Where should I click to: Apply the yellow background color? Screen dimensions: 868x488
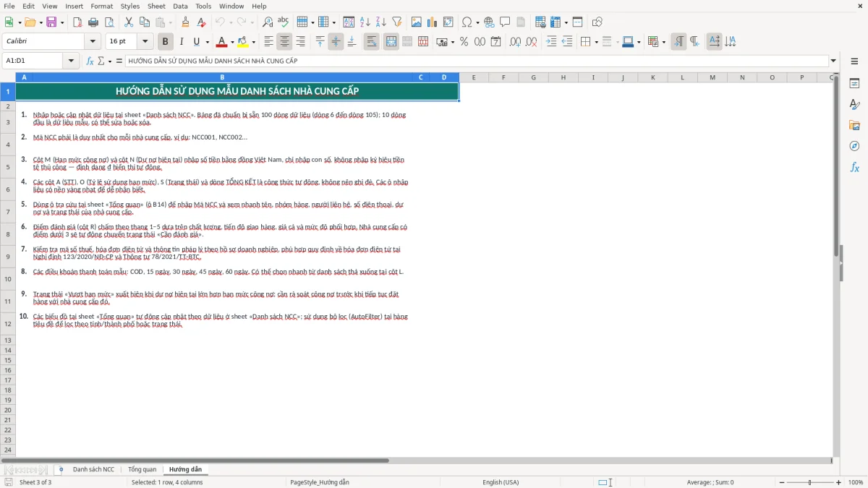click(242, 42)
